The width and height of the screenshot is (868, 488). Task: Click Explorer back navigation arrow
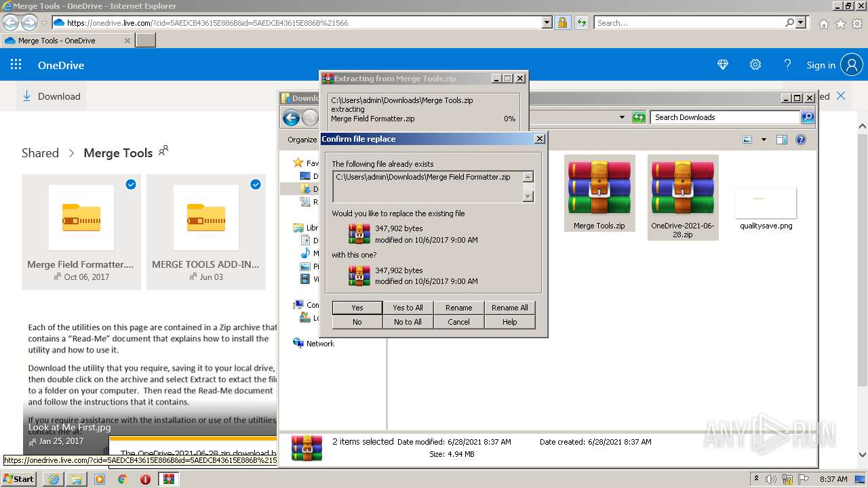click(x=292, y=118)
